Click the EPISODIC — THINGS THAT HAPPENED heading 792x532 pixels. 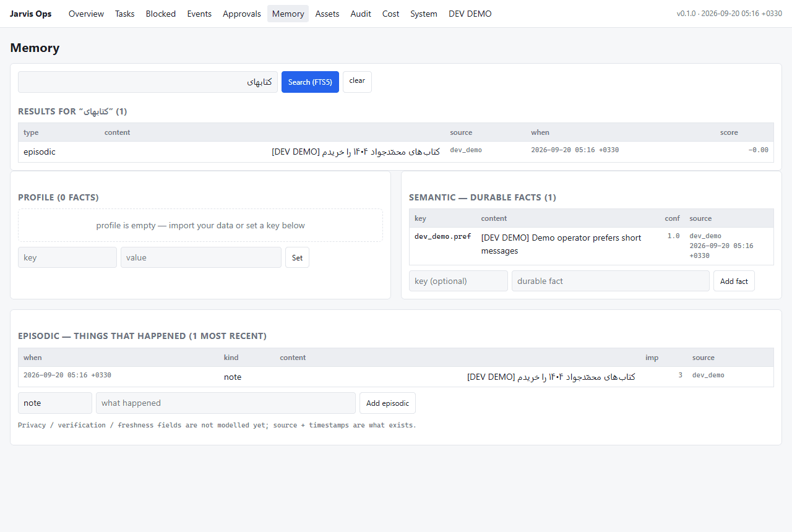(x=142, y=336)
